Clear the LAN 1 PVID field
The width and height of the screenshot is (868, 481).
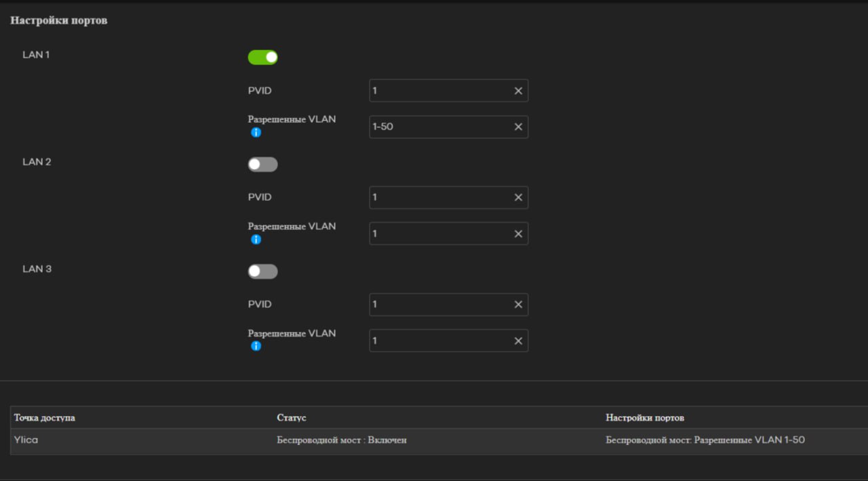pyautogui.click(x=518, y=91)
